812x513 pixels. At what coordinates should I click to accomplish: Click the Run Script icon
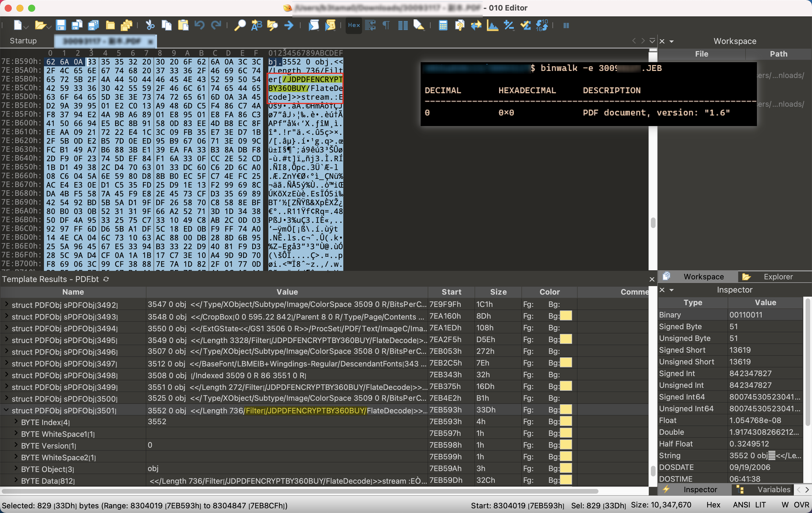(314, 25)
